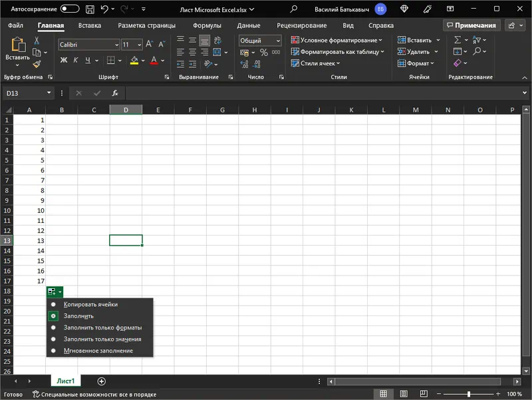Click the Merge and Center icon

pos(217,52)
